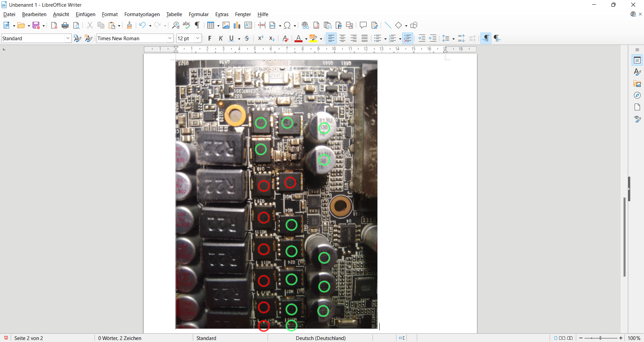
Task: Open the Datei menu
Action: [9, 14]
